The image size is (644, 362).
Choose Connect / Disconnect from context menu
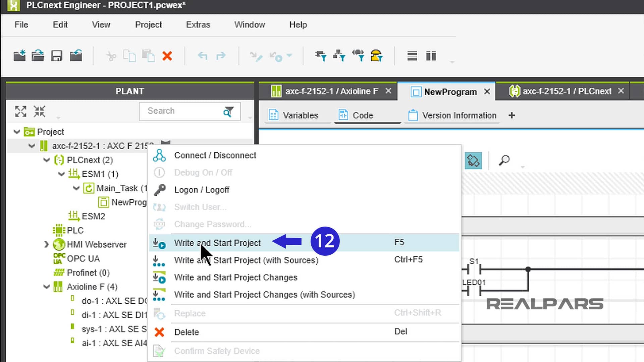(304, 155)
